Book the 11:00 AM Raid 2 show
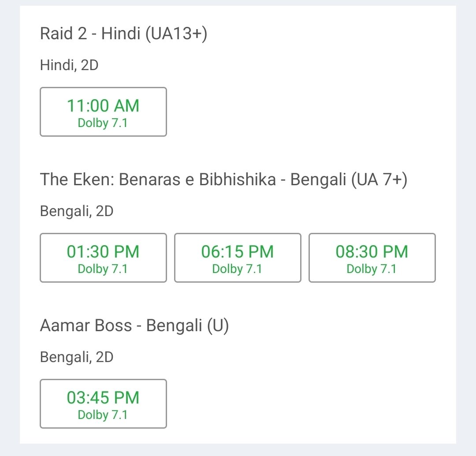Viewport: 476px width, 456px height. 103,112
